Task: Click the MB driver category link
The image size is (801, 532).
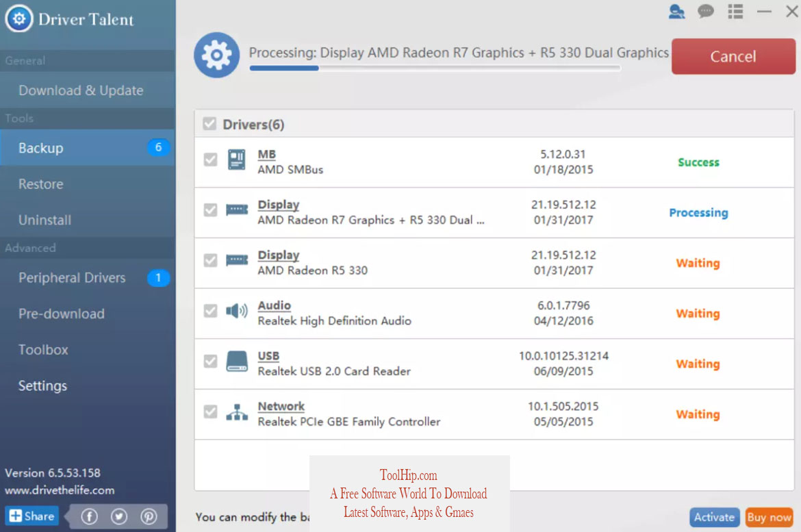Action: pos(267,154)
